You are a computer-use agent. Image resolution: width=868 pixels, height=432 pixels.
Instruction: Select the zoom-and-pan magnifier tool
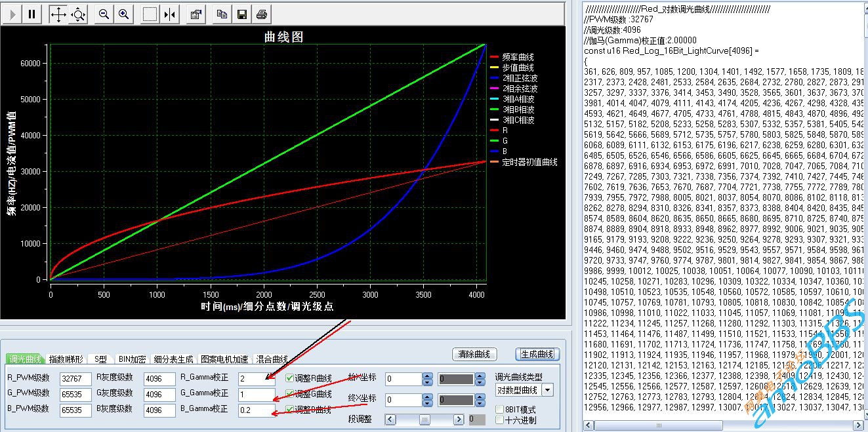78,14
